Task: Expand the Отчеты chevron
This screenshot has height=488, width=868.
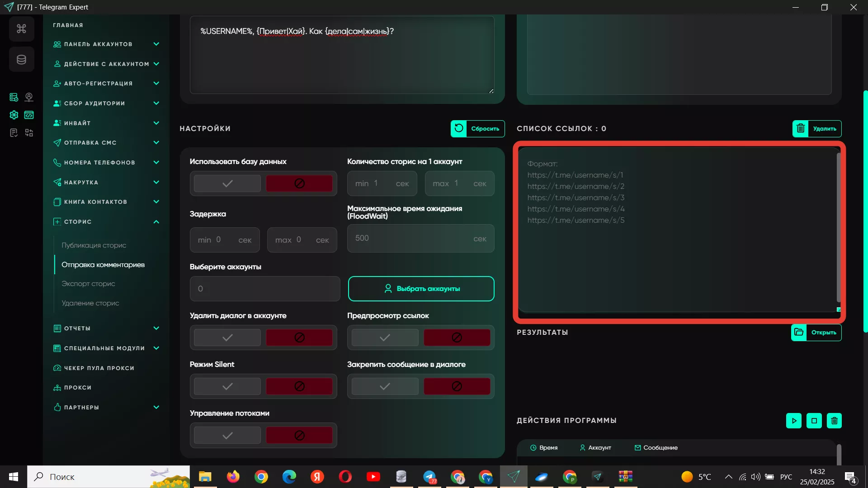Action: (156, 328)
